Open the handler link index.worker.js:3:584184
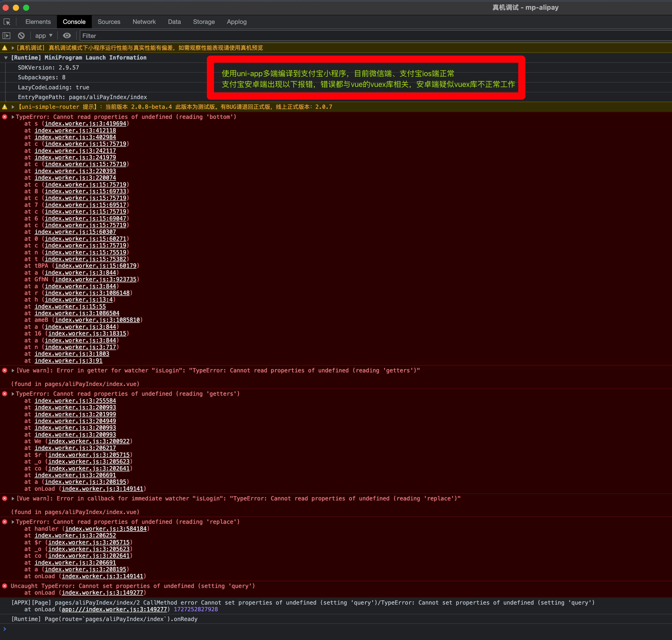The height and width of the screenshot is (640, 672). 106,528
